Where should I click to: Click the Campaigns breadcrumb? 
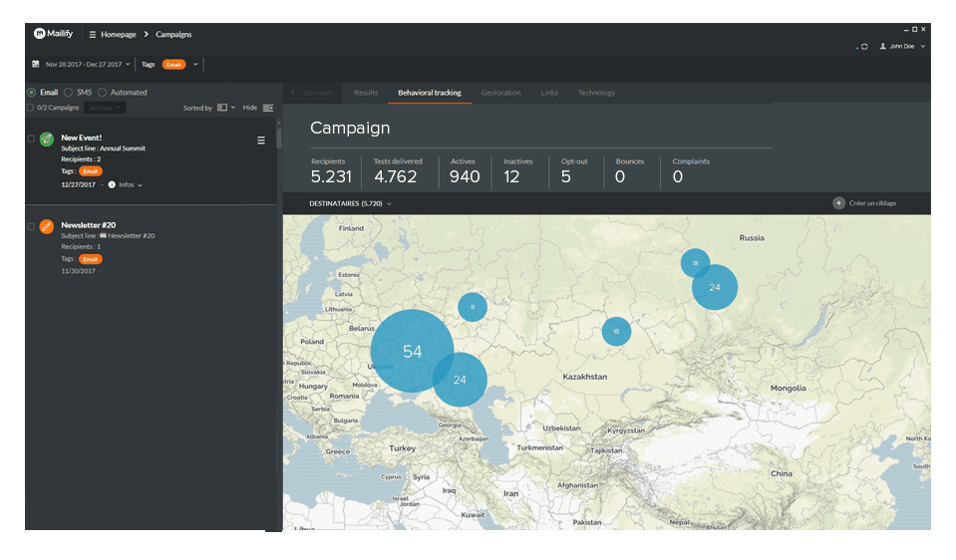point(173,34)
